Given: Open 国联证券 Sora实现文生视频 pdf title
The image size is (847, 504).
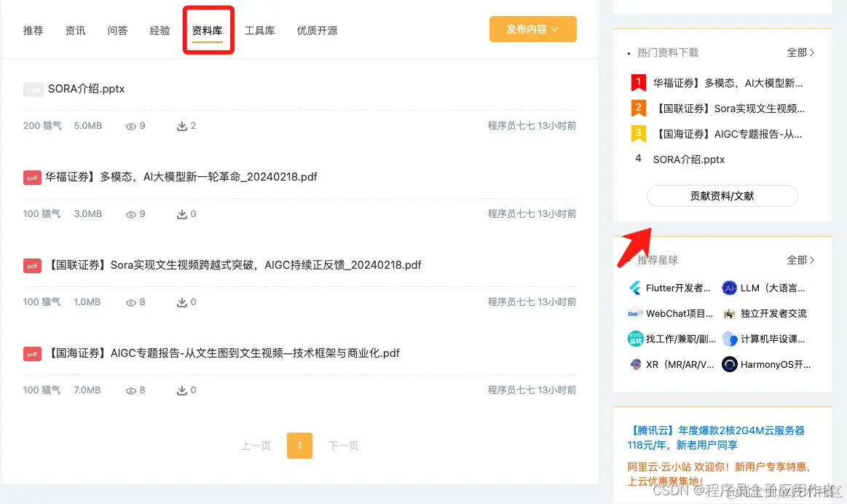Looking at the screenshot, I should 234,265.
